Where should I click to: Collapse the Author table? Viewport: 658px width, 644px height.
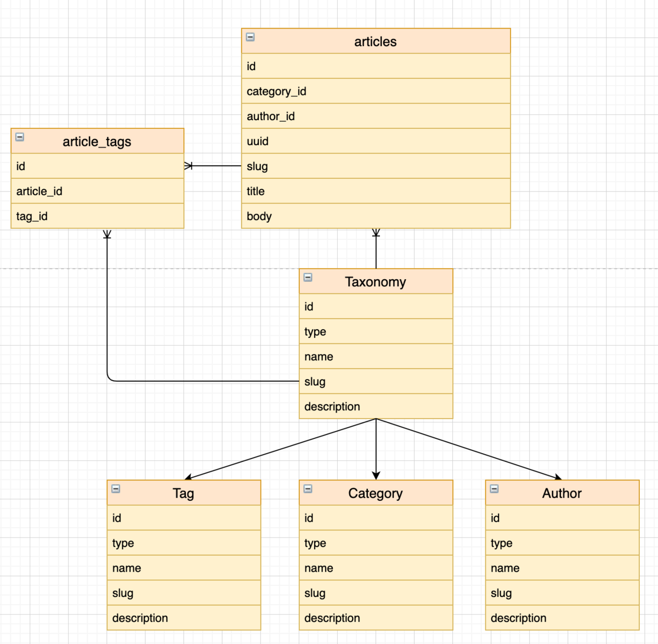494,489
